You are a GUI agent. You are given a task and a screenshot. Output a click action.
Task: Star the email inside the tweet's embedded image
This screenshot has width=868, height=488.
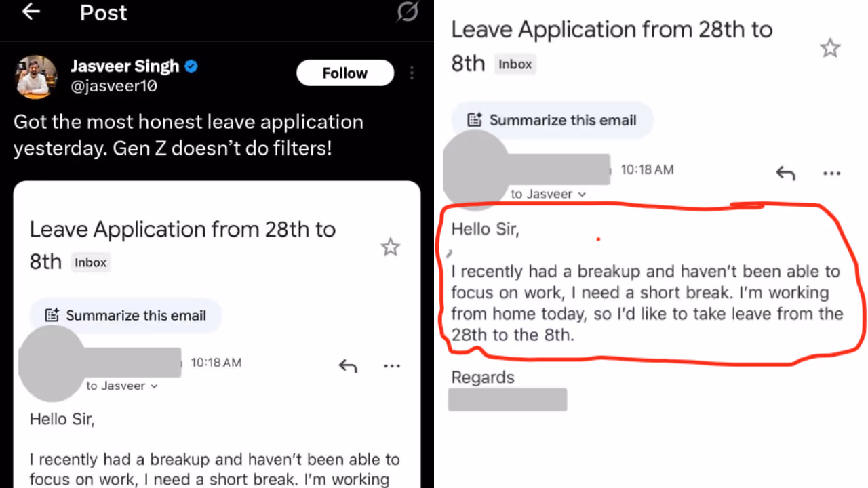[390, 247]
